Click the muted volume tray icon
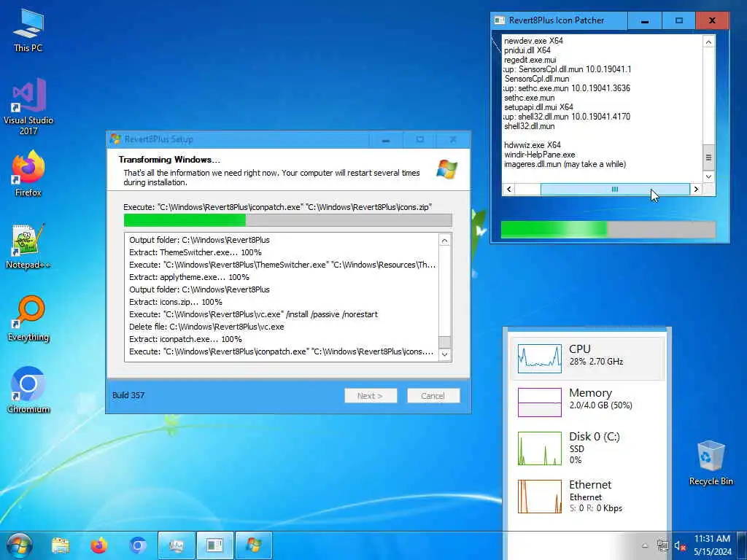Screen dimensions: 747x560 pos(679,545)
